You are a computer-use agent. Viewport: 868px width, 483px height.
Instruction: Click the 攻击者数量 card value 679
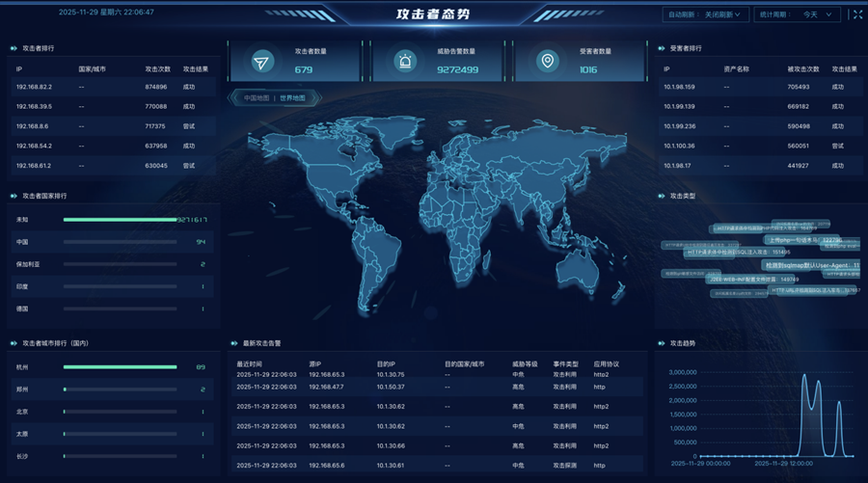click(x=304, y=69)
